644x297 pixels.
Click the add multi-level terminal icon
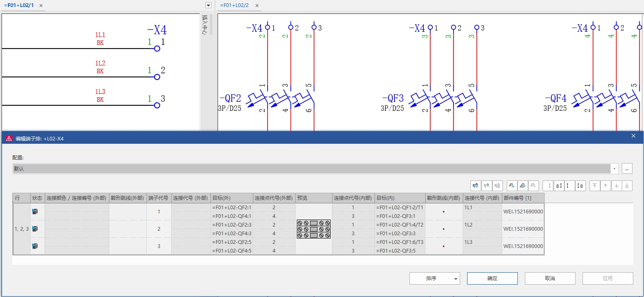pyautogui.click(x=522, y=186)
